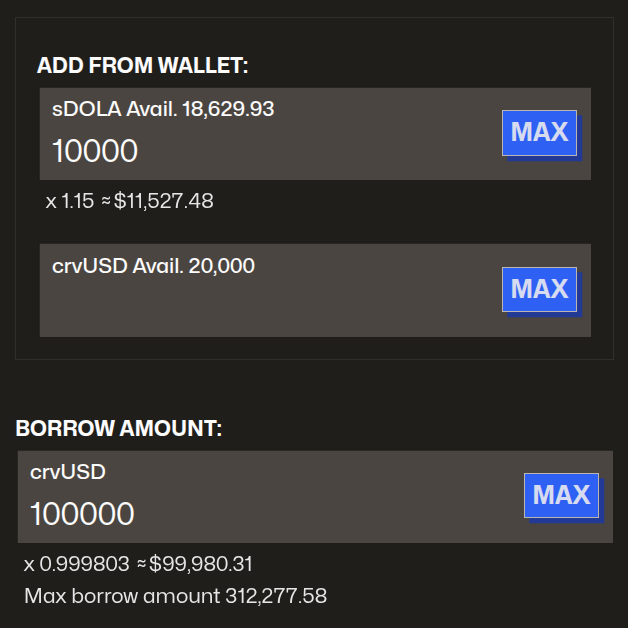Click the approximately-equal sign before $11,527.48

(105, 201)
